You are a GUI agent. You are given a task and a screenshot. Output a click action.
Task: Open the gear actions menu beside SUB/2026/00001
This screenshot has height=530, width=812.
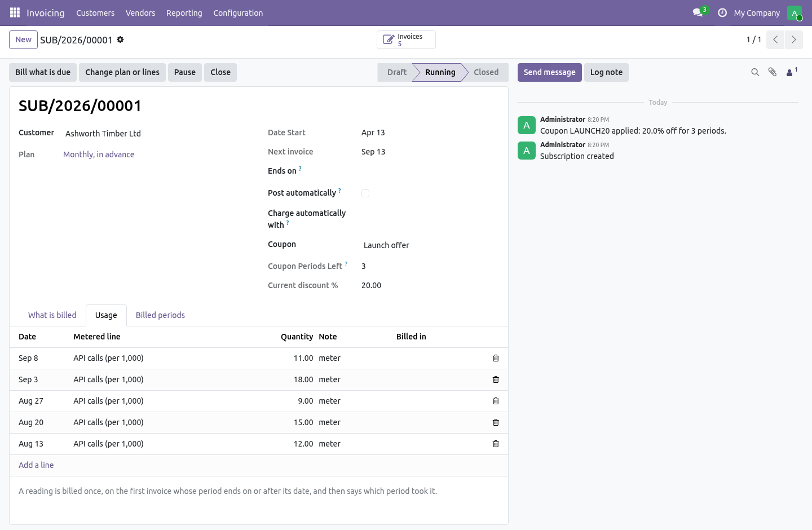120,39
